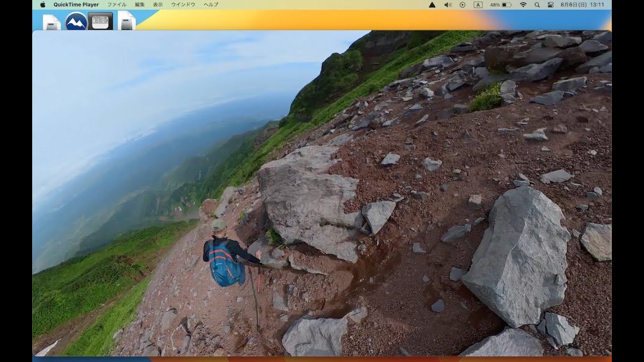The width and height of the screenshot is (644, 362).
Task: Open the 表示 (View) menu
Action: click(158, 5)
